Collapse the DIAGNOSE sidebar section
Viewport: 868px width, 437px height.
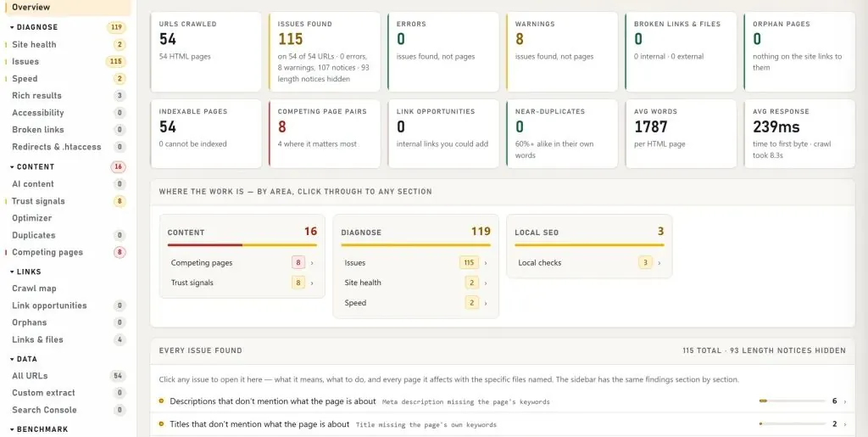click(34, 27)
